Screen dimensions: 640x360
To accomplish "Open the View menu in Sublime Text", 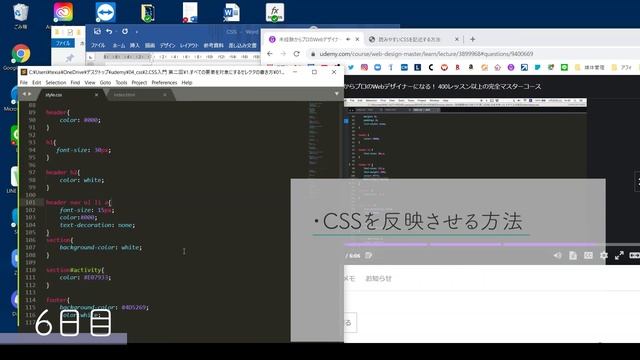I will point(90,82).
